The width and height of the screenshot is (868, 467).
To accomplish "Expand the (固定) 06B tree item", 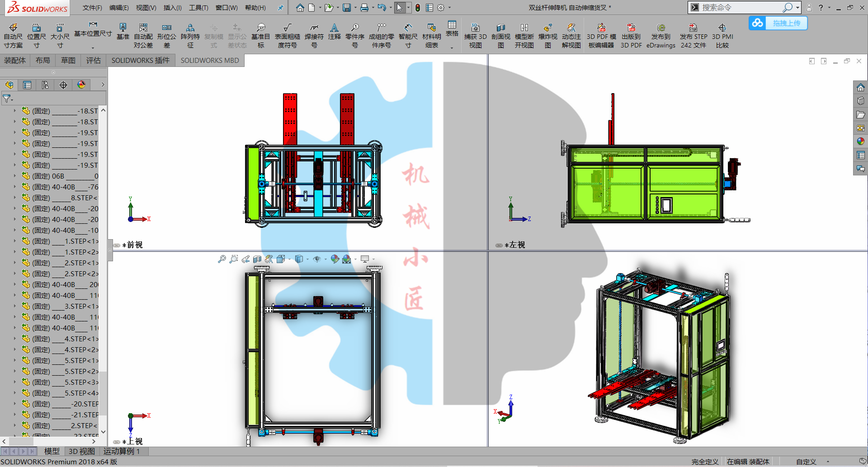I will [14, 176].
